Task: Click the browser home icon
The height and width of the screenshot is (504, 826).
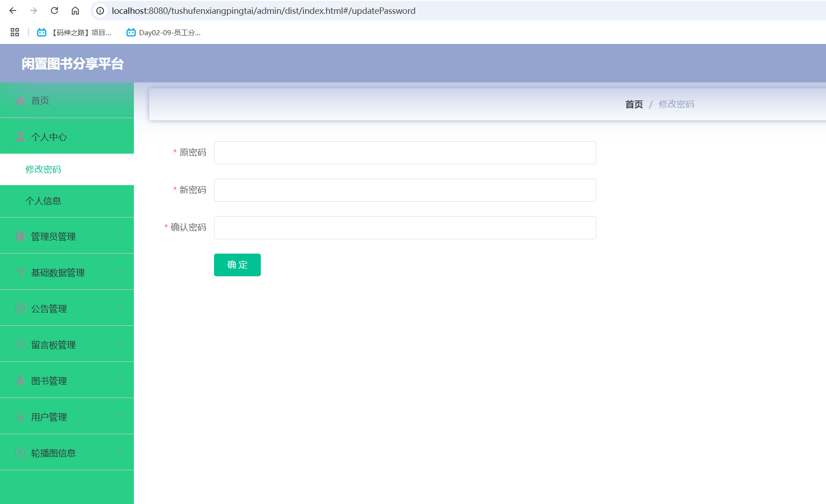Action: tap(75, 11)
